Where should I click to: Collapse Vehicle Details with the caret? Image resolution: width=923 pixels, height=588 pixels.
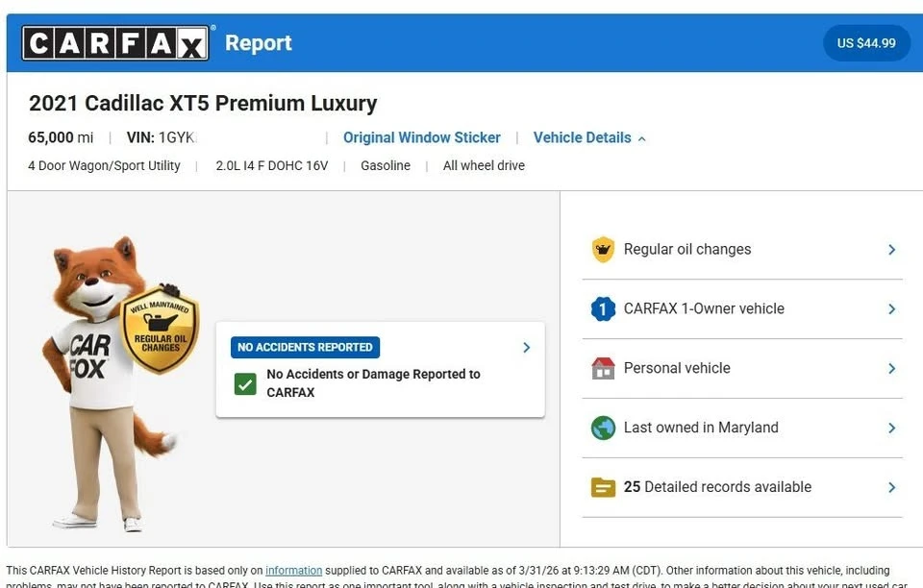642,138
